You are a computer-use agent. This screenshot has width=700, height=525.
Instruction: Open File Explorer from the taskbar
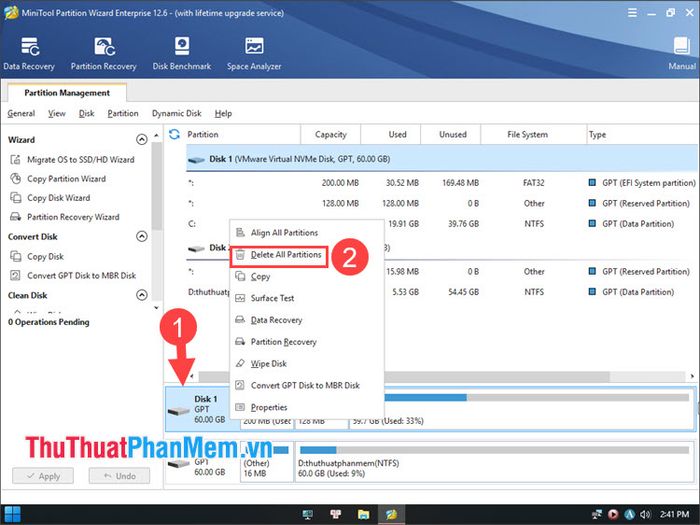coord(363,514)
